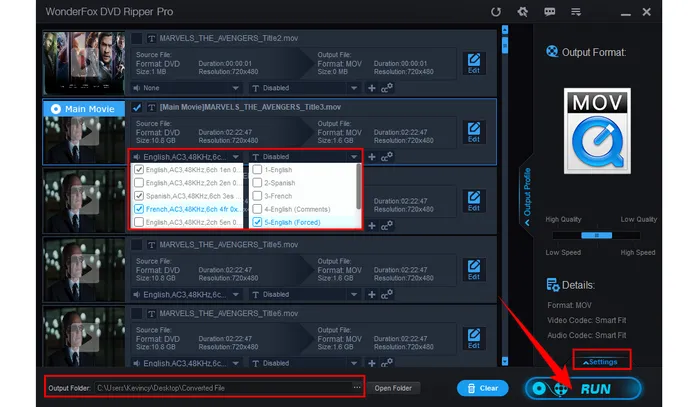Click Open Folder button
Image resolution: width=700 pixels, height=407 pixels.
(393, 388)
